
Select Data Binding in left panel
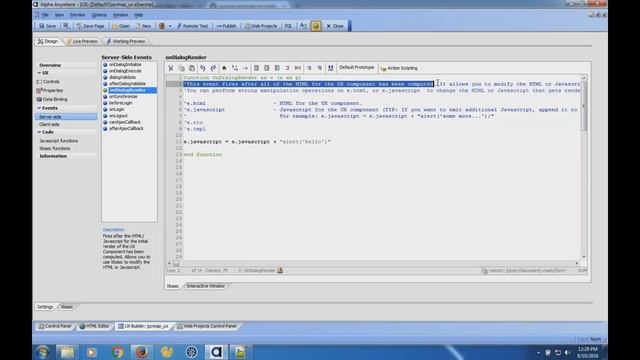(52, 99)
